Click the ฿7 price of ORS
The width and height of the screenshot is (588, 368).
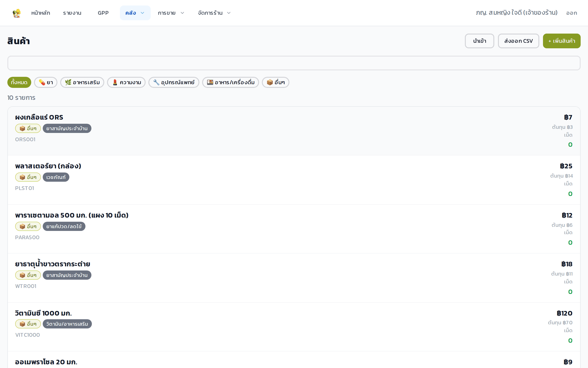pyautogui.click(x=568, y=117)
